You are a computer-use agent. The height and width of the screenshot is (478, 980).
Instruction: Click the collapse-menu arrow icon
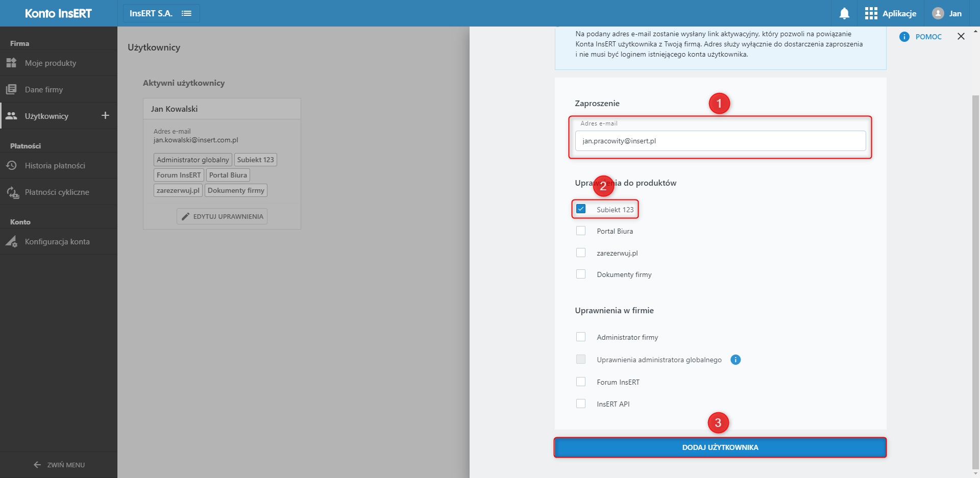37,465
